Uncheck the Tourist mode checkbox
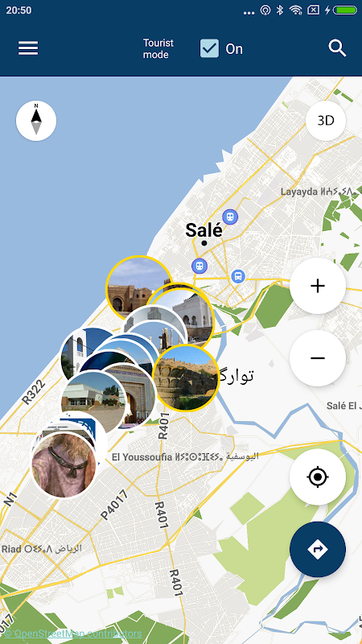362x644 pixels. 209,48
